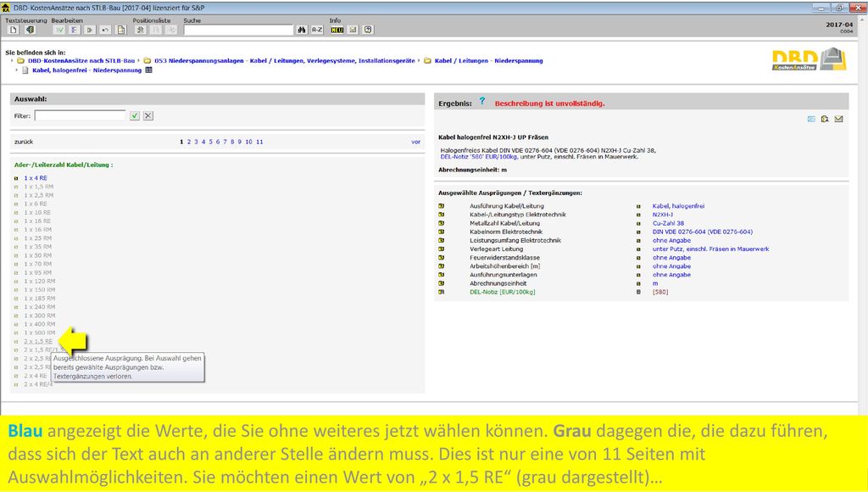
Task: Click the icon beside DEL-Notiz [EUR/100kg]
Action: [x=441, y=292]
